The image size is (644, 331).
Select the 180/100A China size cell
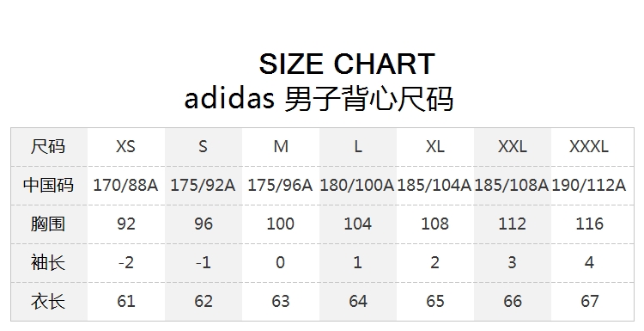click(x=357, y=185)
